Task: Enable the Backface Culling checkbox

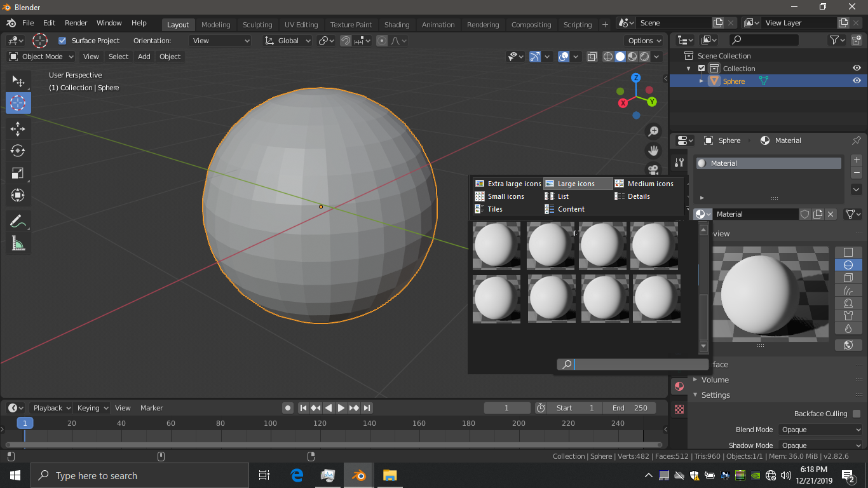Action: pyautogui.click(x=857, y=414)
